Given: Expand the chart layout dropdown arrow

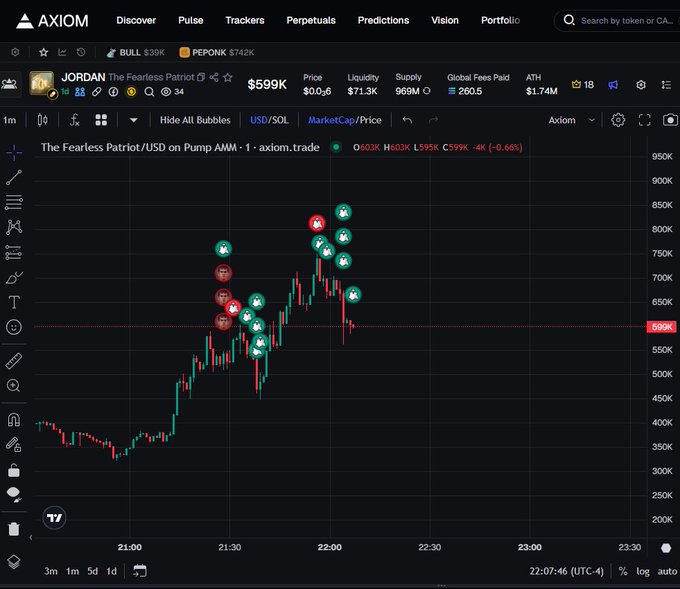Looking at the screenshot, I should tap(134, 120).
